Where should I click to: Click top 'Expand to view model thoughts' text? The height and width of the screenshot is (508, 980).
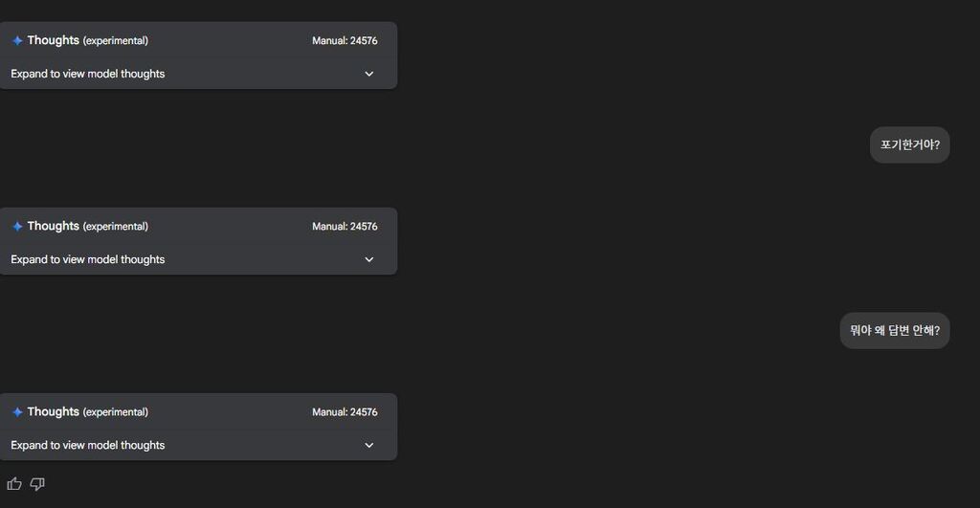pyautogui.click(x=87, y=74)
